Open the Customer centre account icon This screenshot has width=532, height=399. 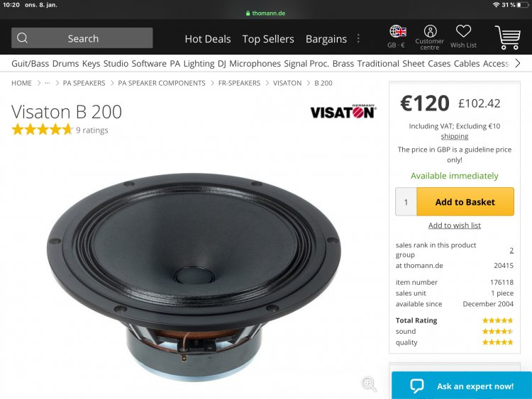tap(430, 32)
